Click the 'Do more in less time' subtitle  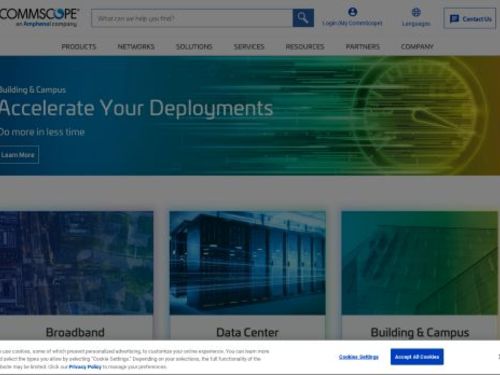click(x=42, y=132)
